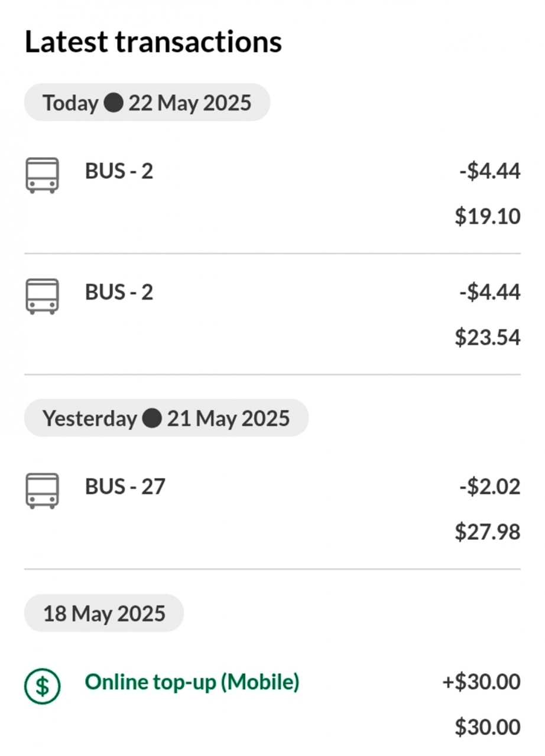Click the +$30.00 top-up amount
This screenshot has height=756, width=545.
point(481,682)
